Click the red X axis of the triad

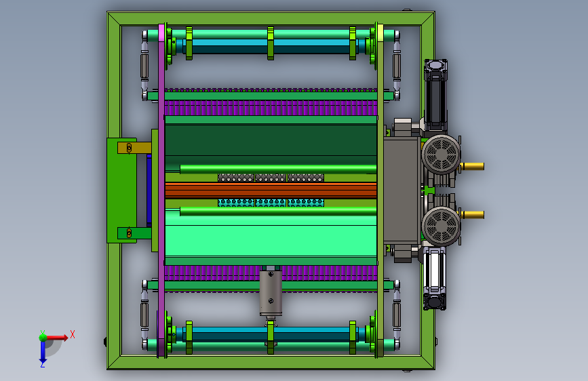point(57,338)
